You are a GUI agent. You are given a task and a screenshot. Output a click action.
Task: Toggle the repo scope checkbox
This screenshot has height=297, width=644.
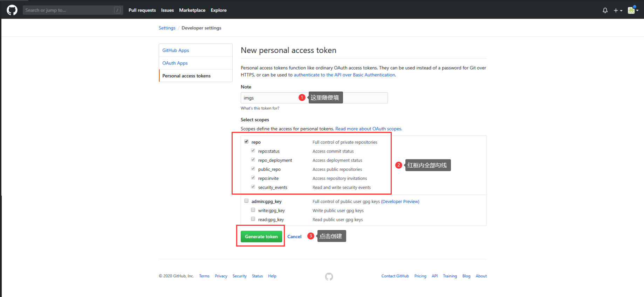[x=246, y=142]
